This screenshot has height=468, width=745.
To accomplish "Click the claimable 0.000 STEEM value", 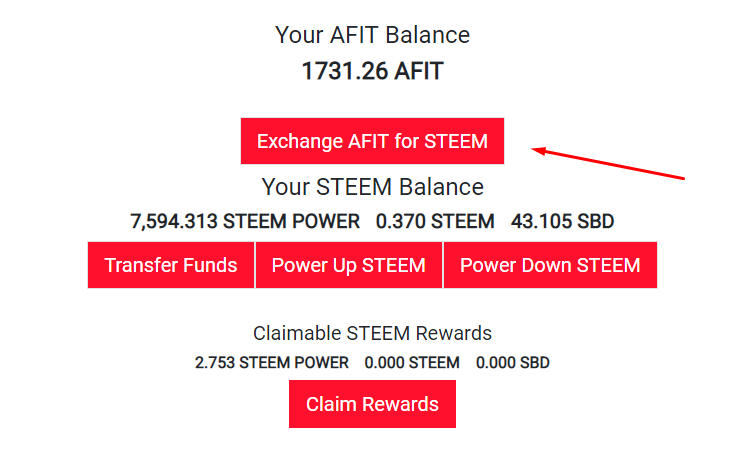I will (x=412, y=362).
